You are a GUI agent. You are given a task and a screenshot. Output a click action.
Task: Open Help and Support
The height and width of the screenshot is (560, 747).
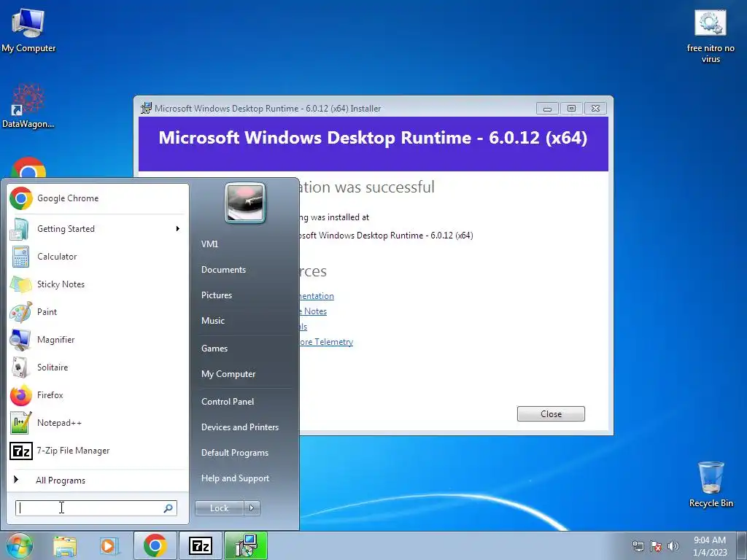click(x=236, y=478)
